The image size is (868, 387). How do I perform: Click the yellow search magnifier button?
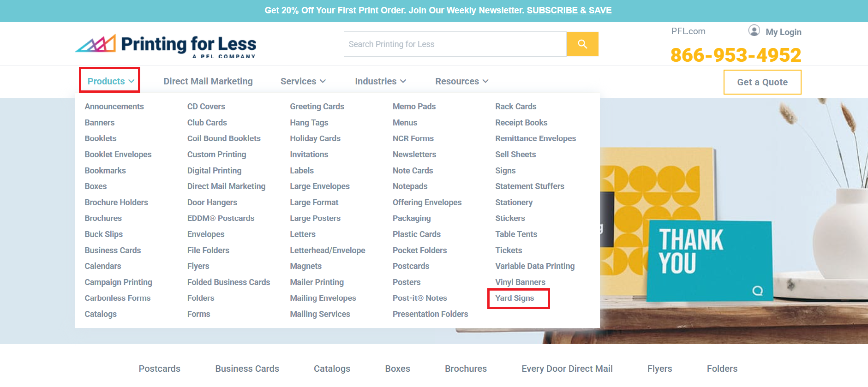click(582, 44)
